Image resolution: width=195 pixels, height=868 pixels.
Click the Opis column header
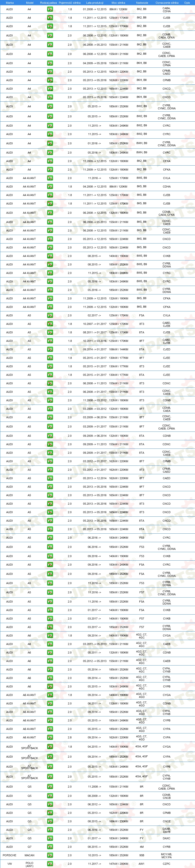[x=187, y=3]
